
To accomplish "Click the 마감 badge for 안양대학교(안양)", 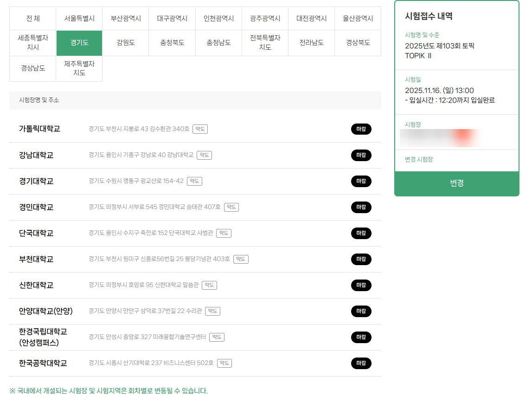I will click(x=361, y=311).
